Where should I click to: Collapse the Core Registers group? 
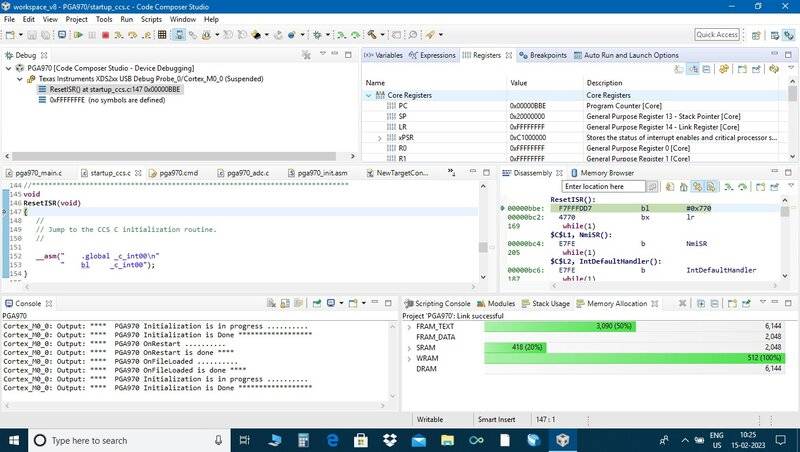coord(368,95)
